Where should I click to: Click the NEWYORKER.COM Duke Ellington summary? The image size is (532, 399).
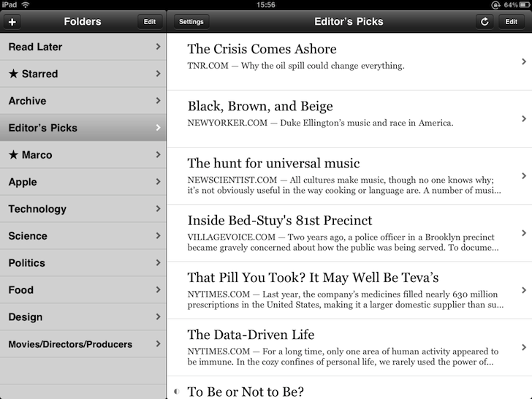coord(320,123)
